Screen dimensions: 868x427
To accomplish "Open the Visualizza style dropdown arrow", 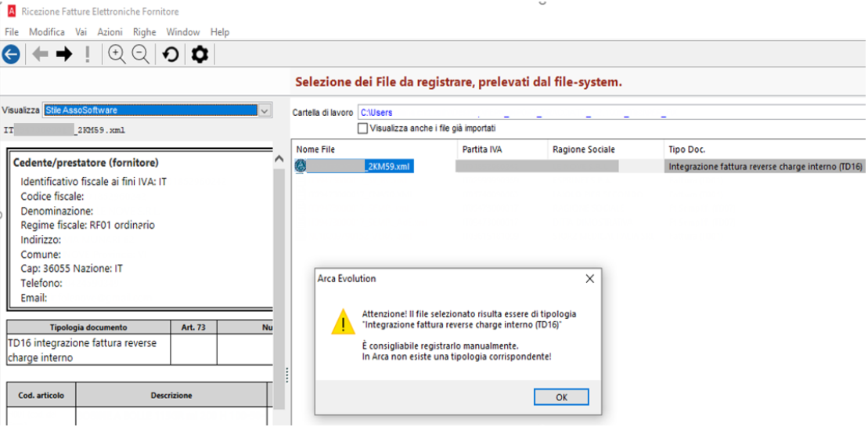I will 265,110.
